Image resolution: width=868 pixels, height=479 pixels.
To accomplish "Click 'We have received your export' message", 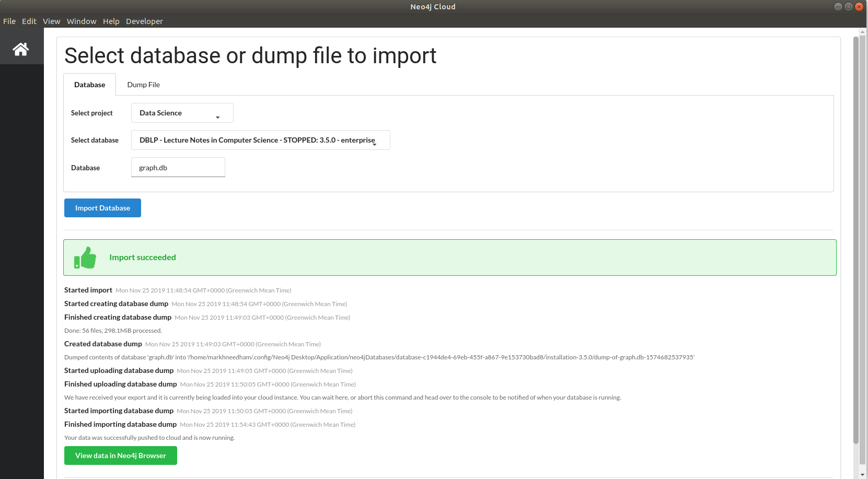I will [343, 398].
